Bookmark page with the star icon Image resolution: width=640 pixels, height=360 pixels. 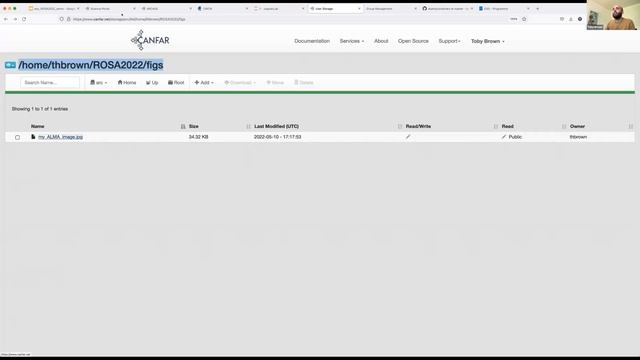tap(524, 19)
